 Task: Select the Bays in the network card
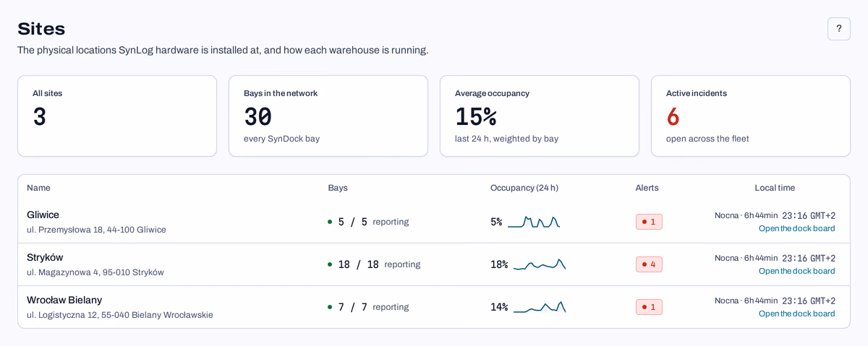(328, 116)
